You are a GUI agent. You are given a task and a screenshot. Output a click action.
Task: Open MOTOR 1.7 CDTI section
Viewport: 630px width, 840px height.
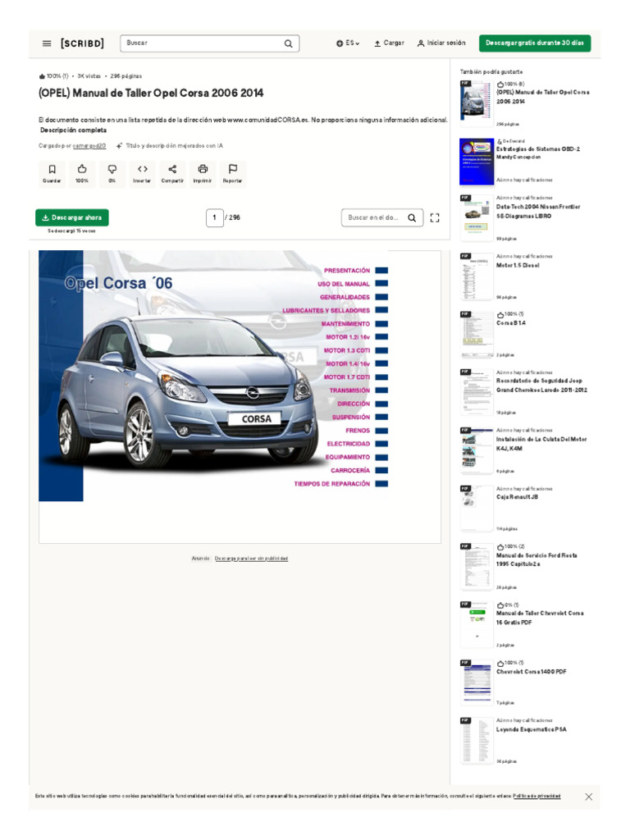click(347, 377)
